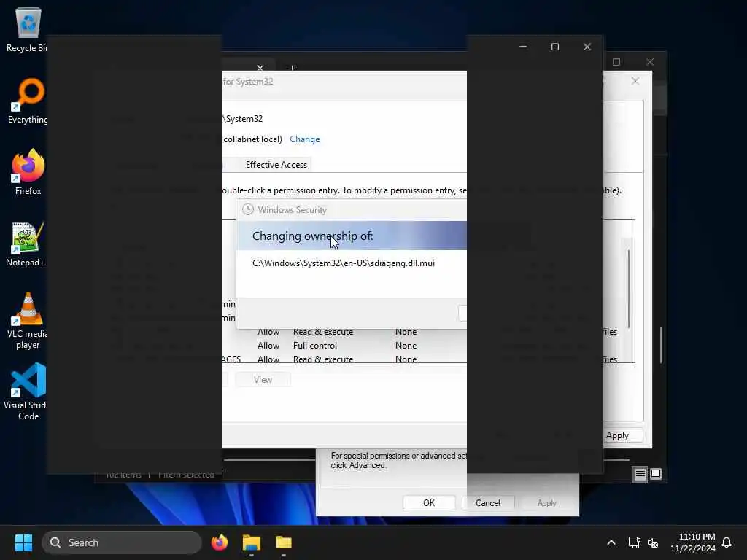Open the network status tray icon
Viewport: 747px width, 560px height.
click(x=634, y=542)
